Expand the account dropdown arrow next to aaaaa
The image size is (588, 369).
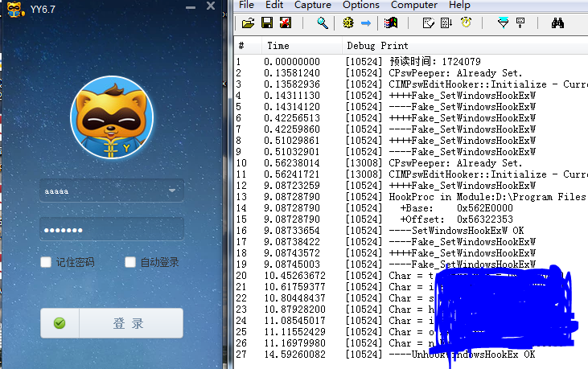172,191
